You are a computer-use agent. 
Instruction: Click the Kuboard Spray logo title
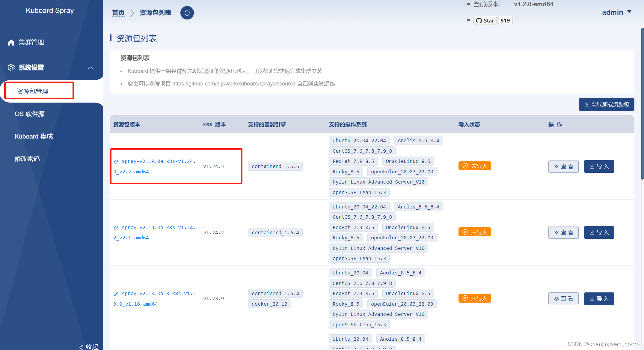(x=50, y=10)
